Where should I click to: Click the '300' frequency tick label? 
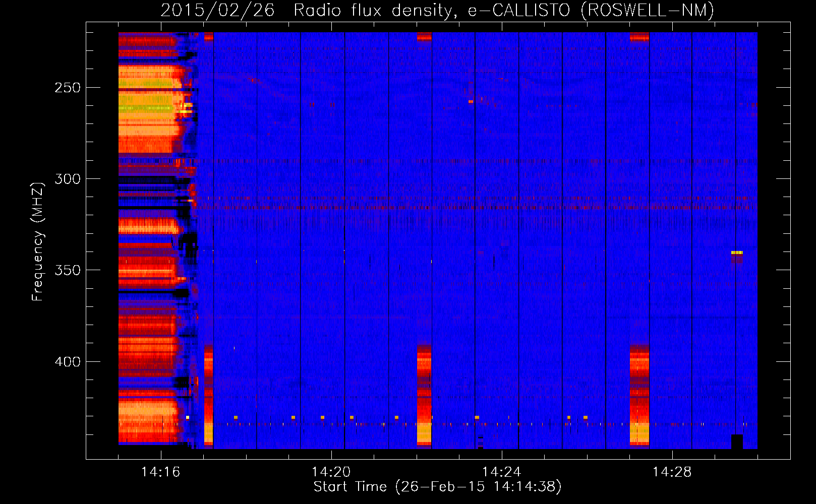(68, 179)
